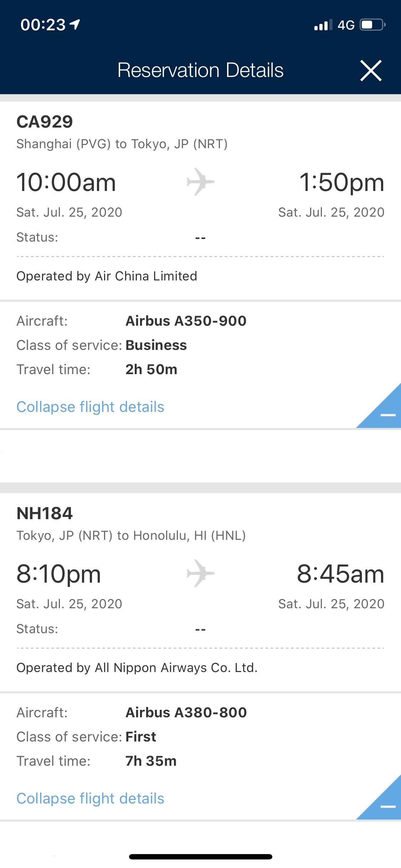The image size is (401, 868).
Task: Tap the home indicator bar at bottom
Action: (201, 857)
